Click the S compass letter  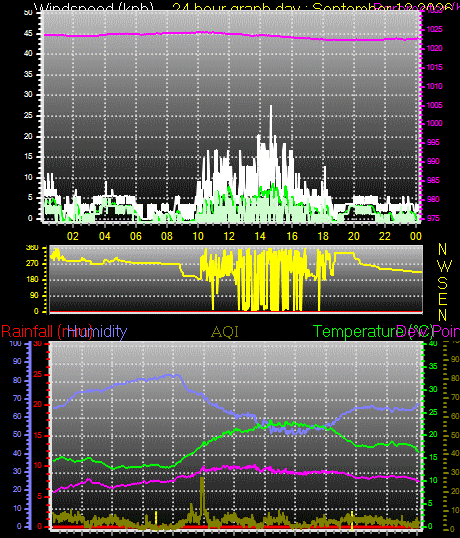[443, 283]
